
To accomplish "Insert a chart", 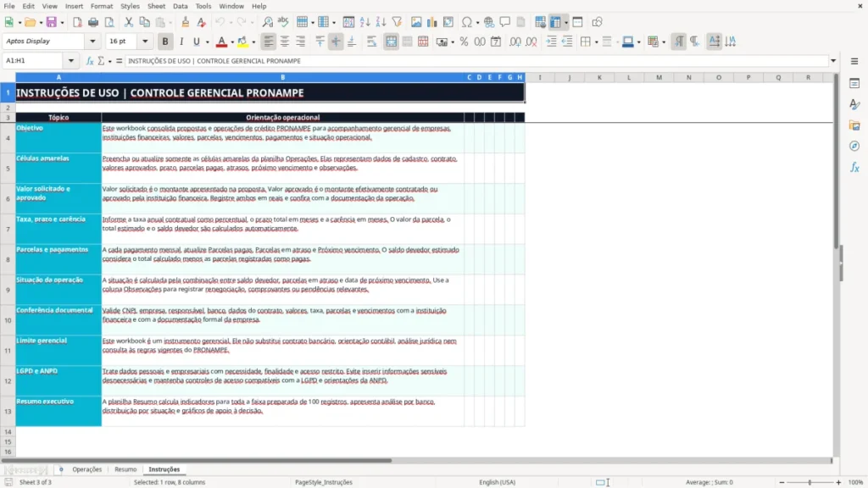I will [x=432, y=22].
